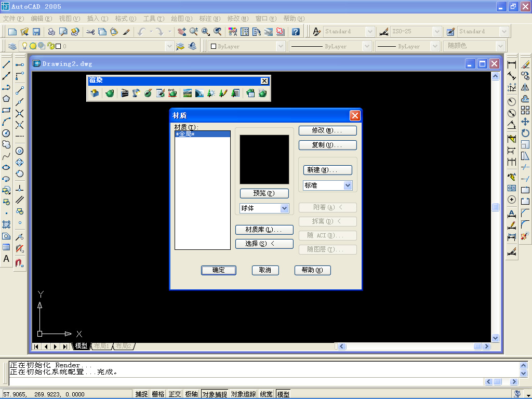
Task: Toggle 正交 ortho mode in status bar
Action: click(x=175, y=394)
